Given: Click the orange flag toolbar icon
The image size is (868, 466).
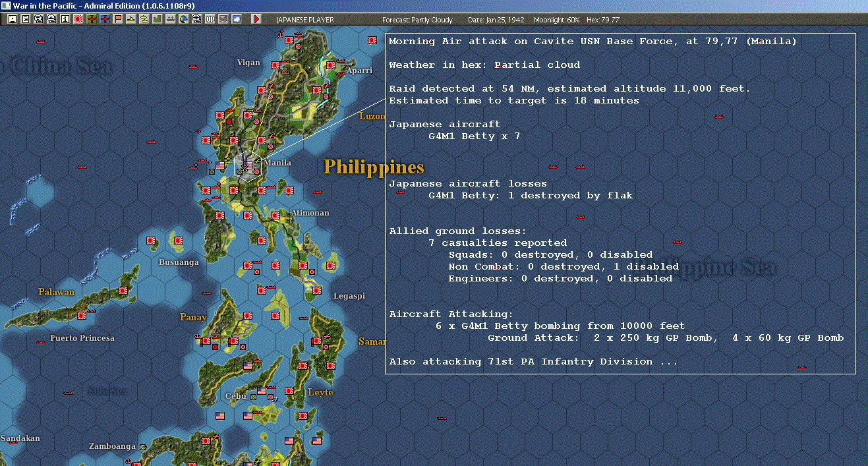Looking at the screenshot, I should (x=118, y=20).
